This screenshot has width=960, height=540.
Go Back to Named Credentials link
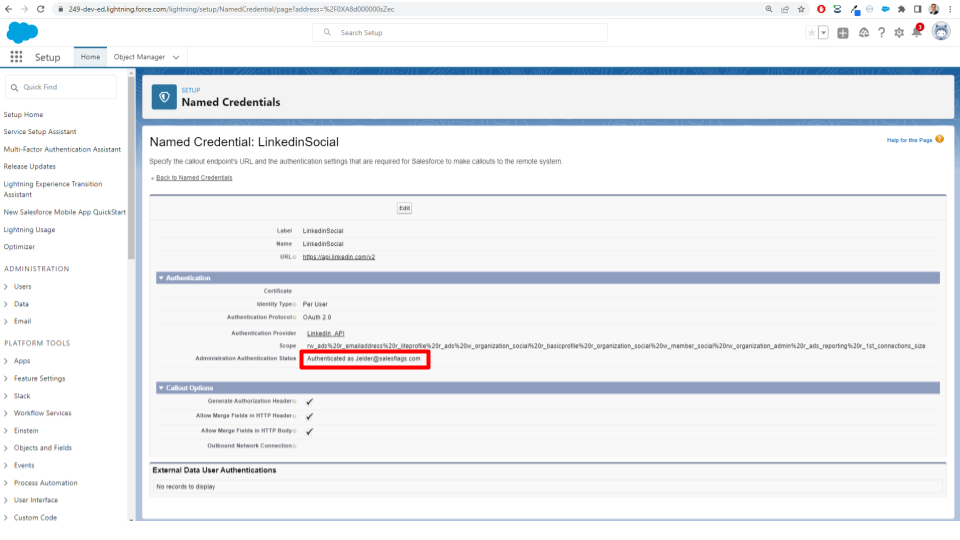[x=194, y=178]
